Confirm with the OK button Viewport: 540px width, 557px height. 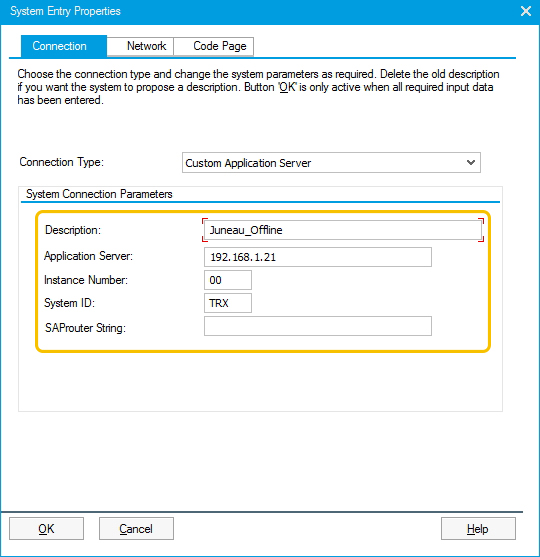pos(47,529)
